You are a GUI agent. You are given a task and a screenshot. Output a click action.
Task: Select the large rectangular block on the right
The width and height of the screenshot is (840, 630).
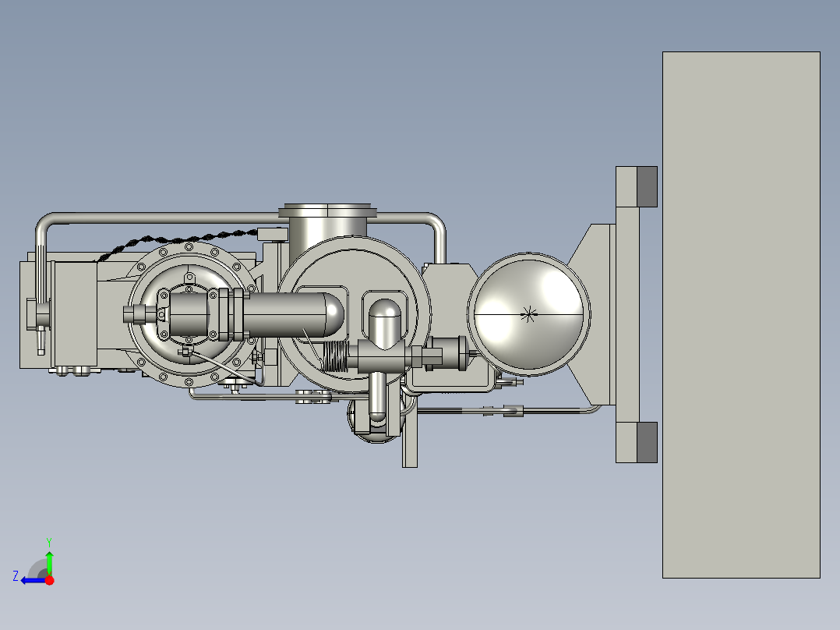click(742, 315)
